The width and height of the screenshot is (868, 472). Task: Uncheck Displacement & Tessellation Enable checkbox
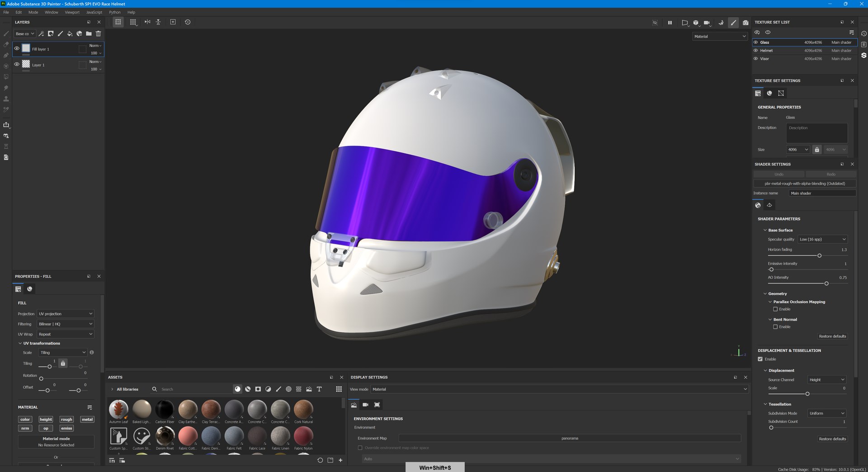click(760, 359)
